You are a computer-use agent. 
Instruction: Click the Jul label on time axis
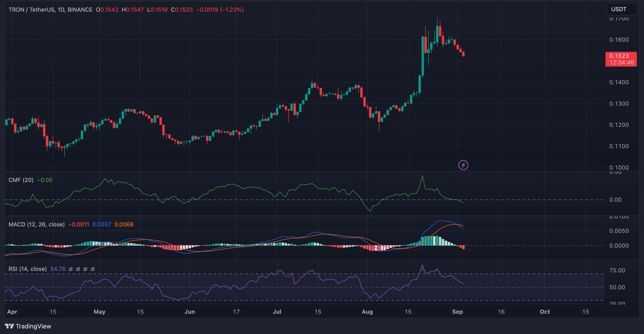pos(277,312)
